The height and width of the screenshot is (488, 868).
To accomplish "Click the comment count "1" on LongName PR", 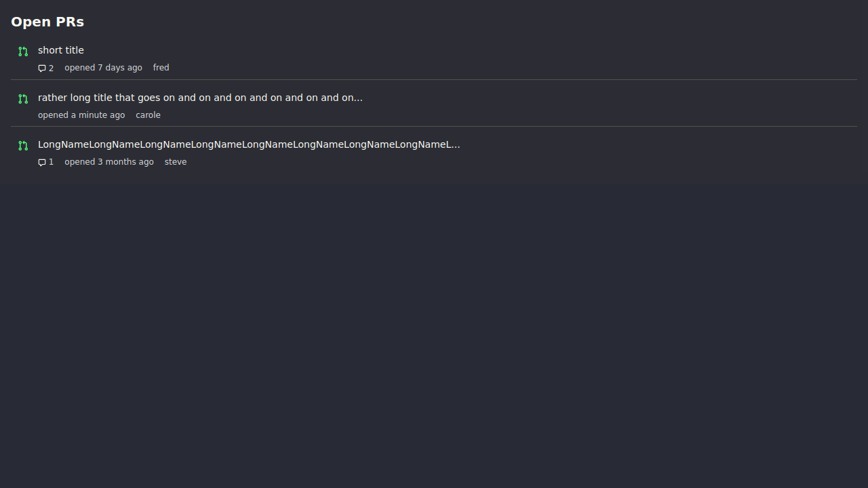I will (x=51, y=163).
